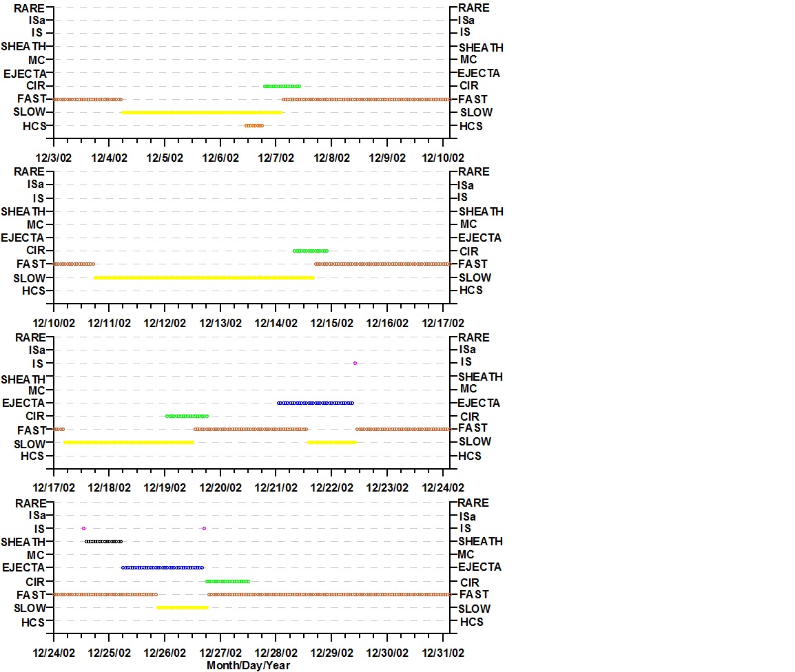Click the 12/16/02 date label
795x672 pixels.
click(387, 324)
